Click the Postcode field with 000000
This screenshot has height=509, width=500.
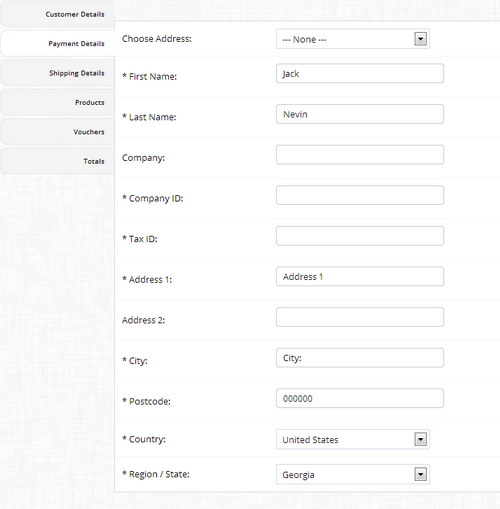[360, 398]
